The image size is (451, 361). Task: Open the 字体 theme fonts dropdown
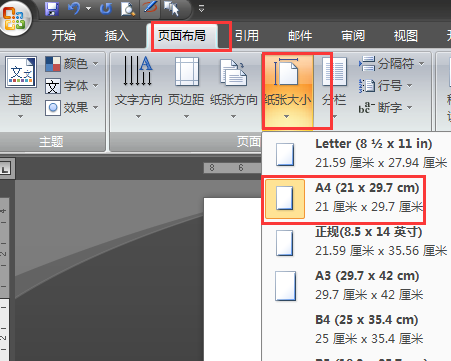tap(71, 86)
